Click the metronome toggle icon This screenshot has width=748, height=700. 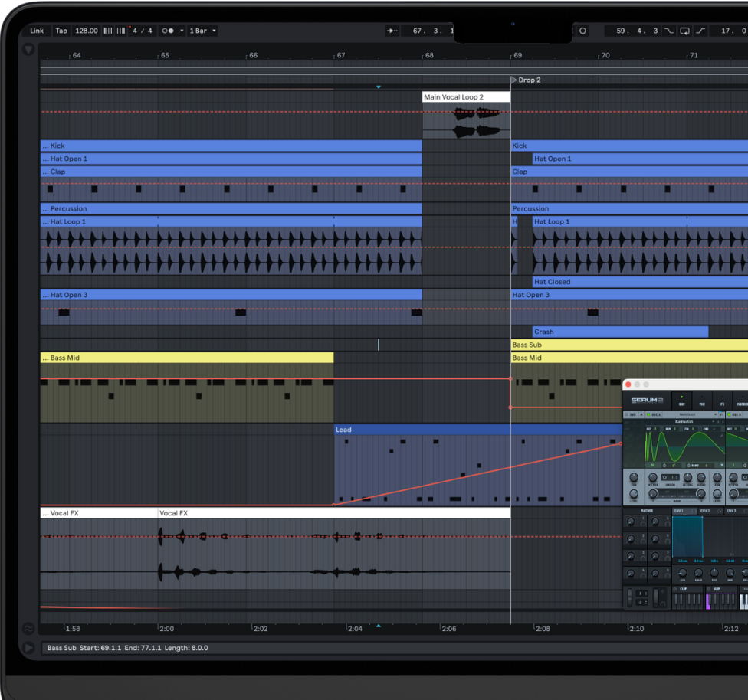tap(167, 31)
